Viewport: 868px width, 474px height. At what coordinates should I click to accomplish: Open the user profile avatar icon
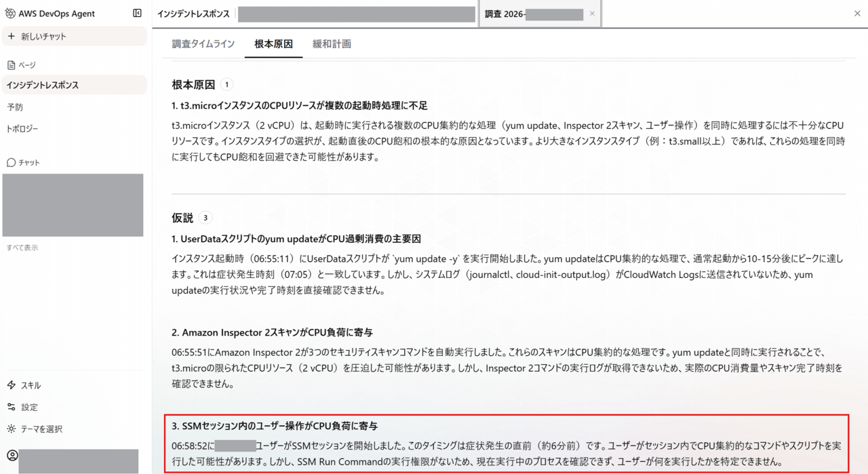click(x=12, y=456)
